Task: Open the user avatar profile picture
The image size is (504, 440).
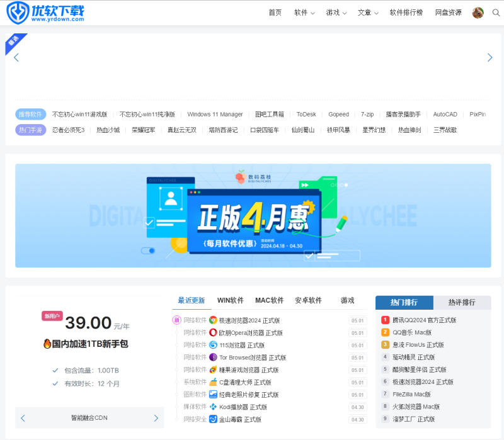Action: (478, 13)
